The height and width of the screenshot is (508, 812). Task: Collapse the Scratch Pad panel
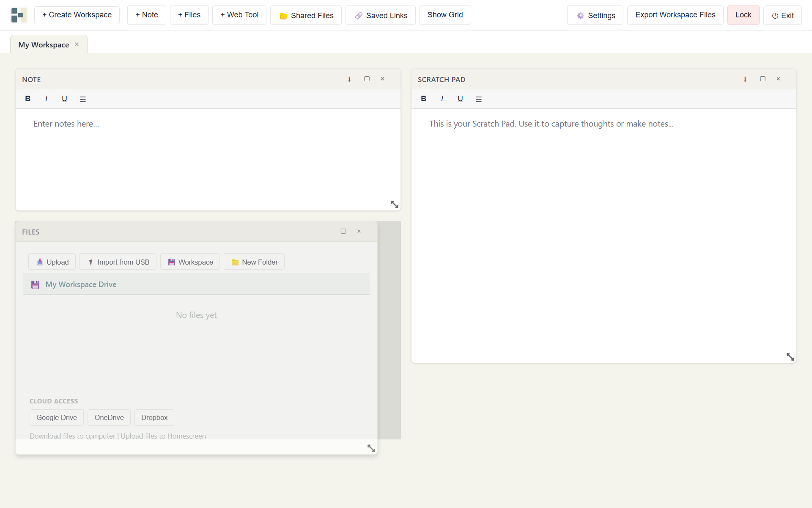pyautogui.click(x=745, y=79)
